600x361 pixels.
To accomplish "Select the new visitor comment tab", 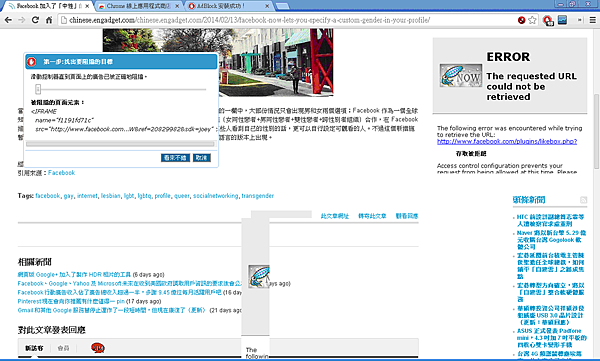I will (34, 348).
